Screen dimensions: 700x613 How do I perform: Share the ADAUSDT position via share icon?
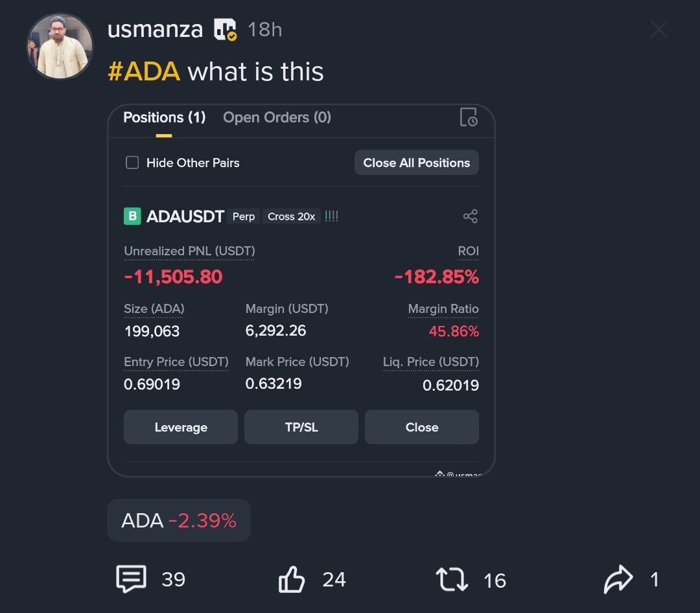point(471,216)
